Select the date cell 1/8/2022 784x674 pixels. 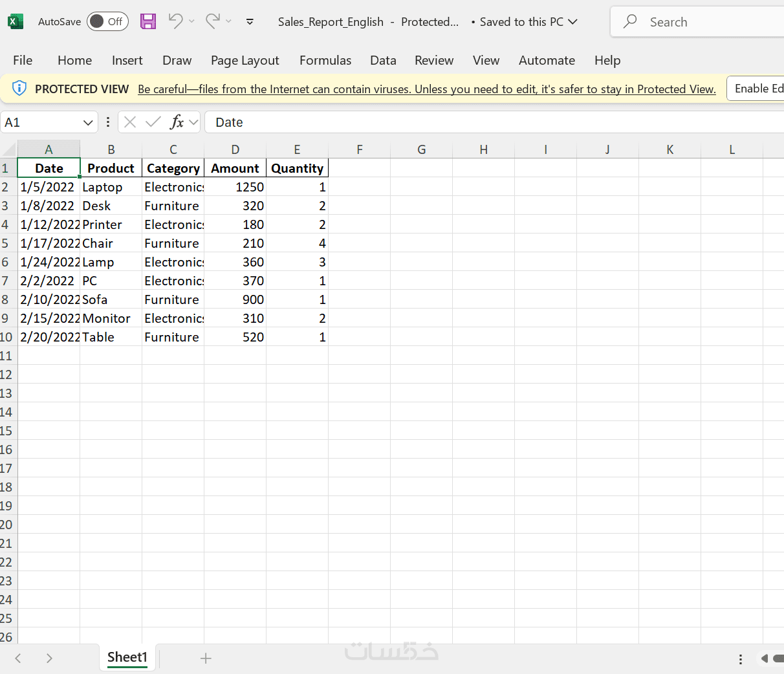[x=49, y=206]
